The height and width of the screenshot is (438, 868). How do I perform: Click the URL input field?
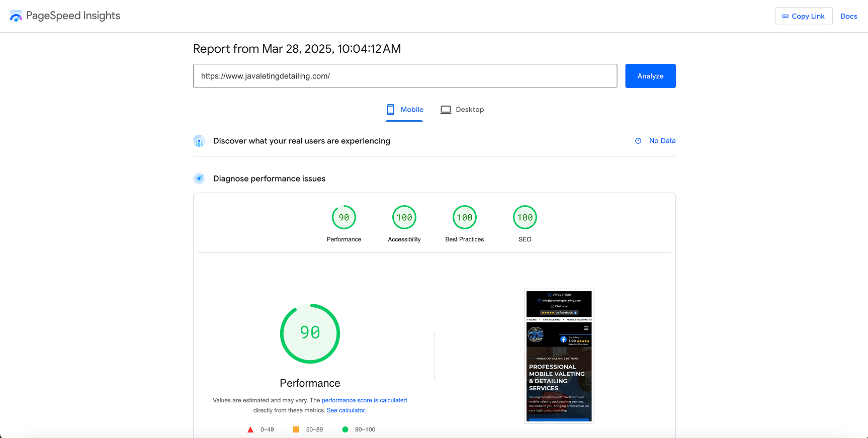pos(404,76)
